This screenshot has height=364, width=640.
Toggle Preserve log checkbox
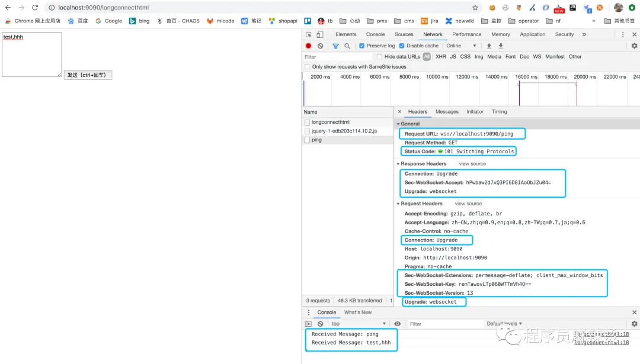[361, 46]
